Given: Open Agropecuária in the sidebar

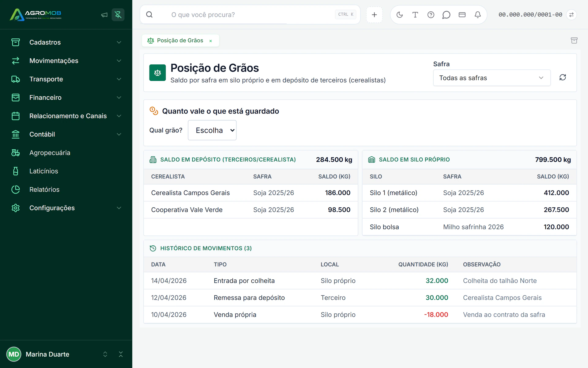Looking at the screenshot, I should (x=66, y=153).
